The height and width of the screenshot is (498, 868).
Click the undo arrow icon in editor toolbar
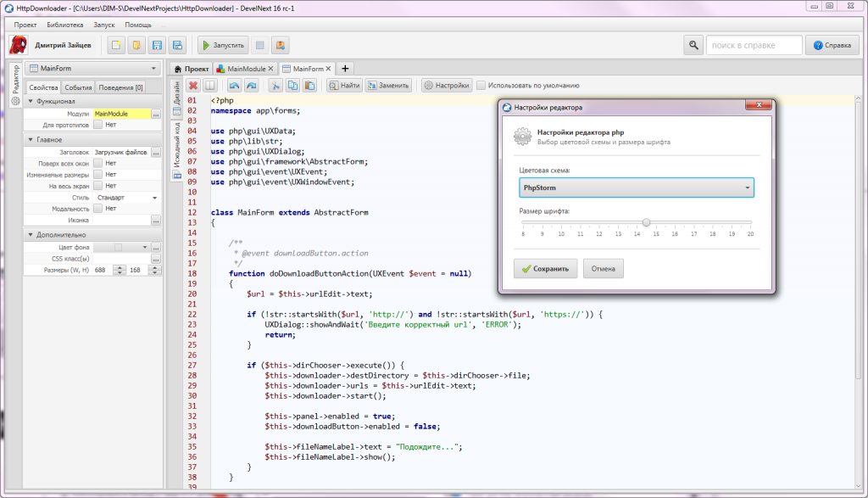point(234,86)
